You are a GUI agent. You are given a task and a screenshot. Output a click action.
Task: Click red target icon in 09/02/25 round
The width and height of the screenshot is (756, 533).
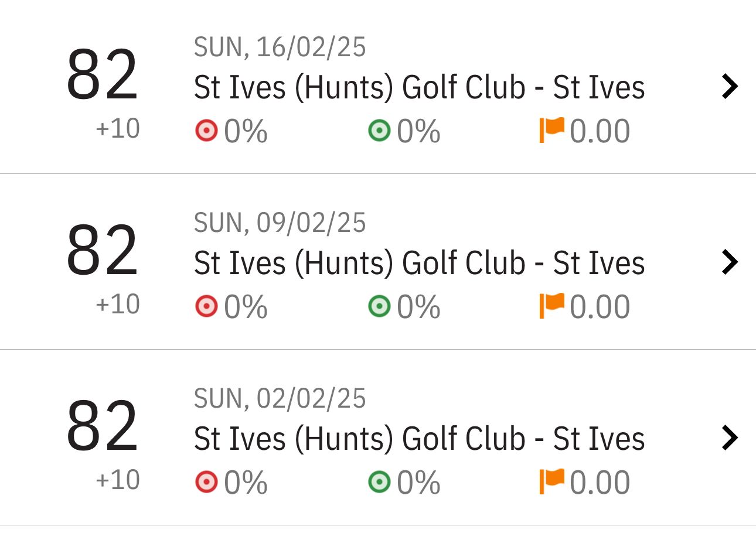206,306
